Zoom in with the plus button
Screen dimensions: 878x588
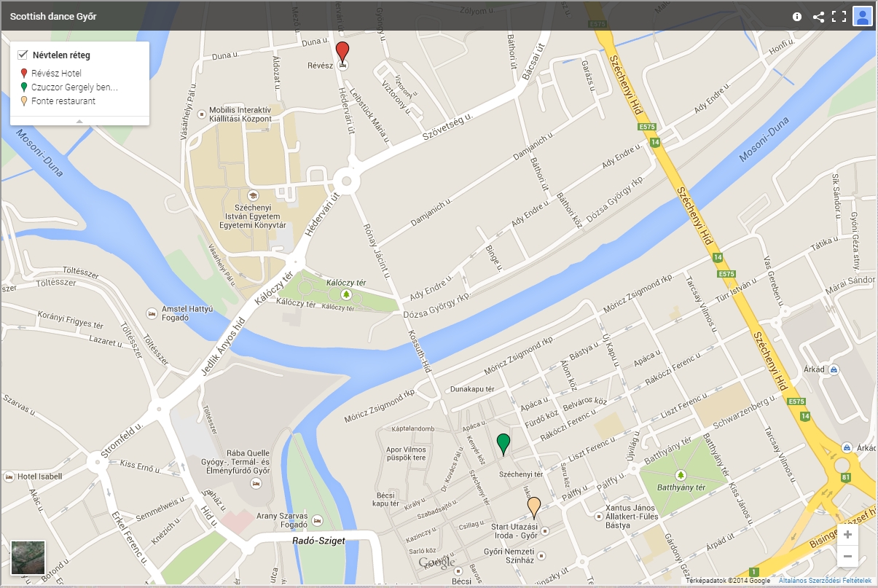(x=847, y=535)
